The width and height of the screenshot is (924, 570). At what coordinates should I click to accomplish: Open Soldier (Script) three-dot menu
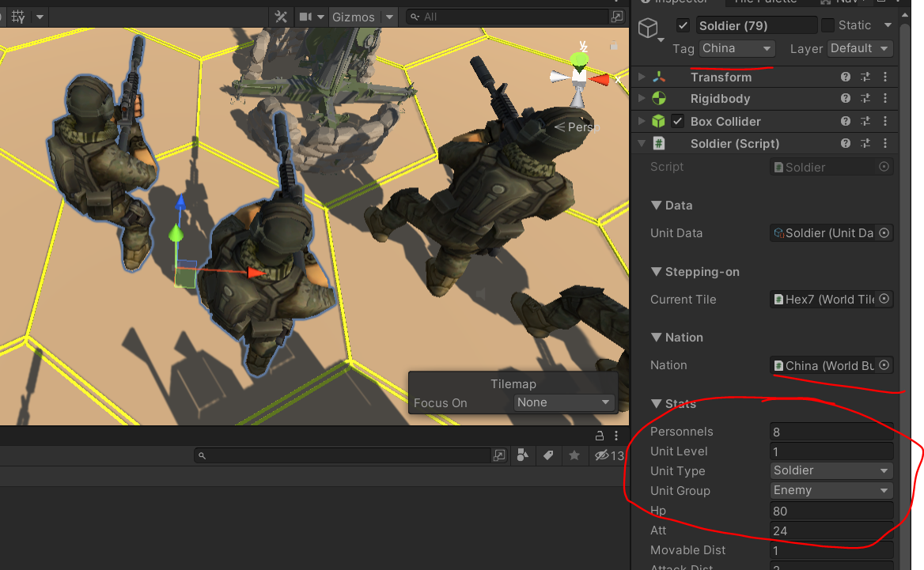pyautogui.click(x=885, y=143)
